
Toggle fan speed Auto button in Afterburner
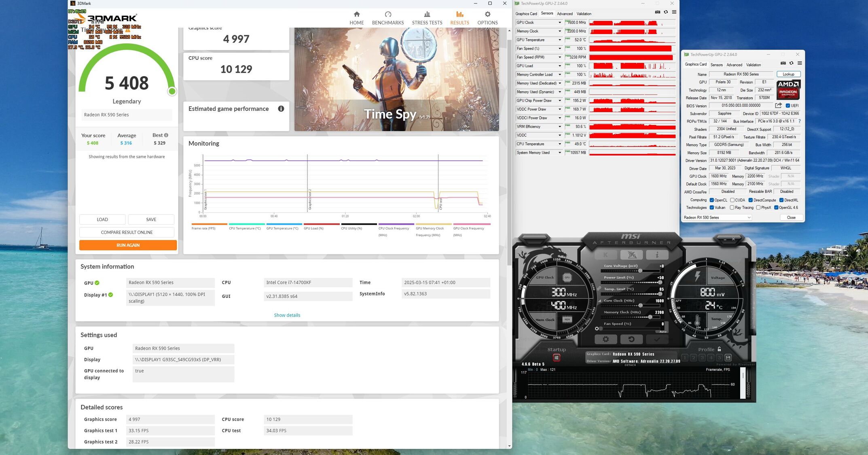coord(663,332)
